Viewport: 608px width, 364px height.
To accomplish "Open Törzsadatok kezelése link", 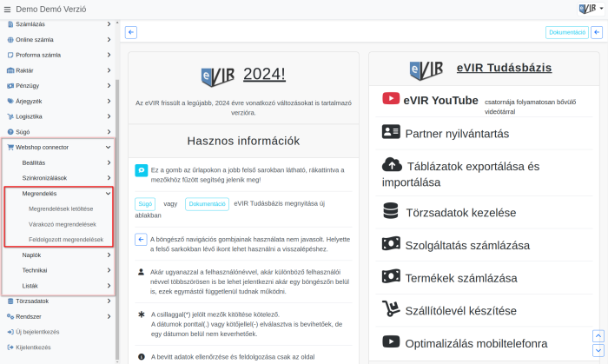I will tap(461, 213).
